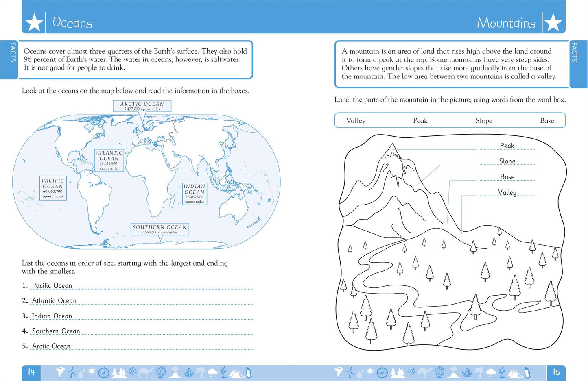Click the camel icon in page 15 footer

pos(424,372)
